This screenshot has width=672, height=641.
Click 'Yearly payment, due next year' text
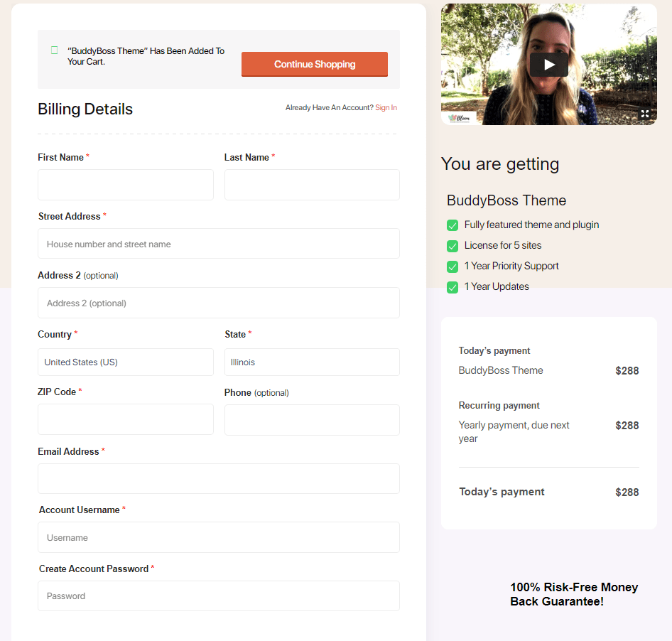[514, 432]
